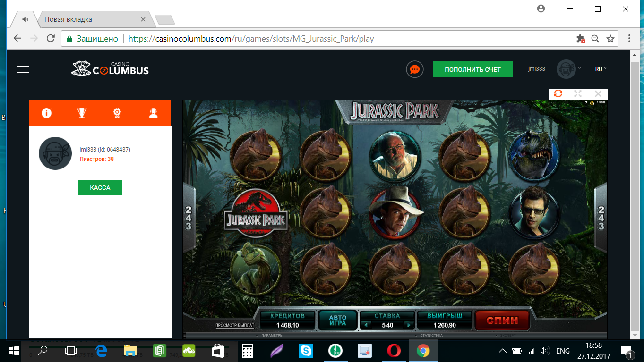
Task: Close the game with the X icon
Action: point(598,93)
